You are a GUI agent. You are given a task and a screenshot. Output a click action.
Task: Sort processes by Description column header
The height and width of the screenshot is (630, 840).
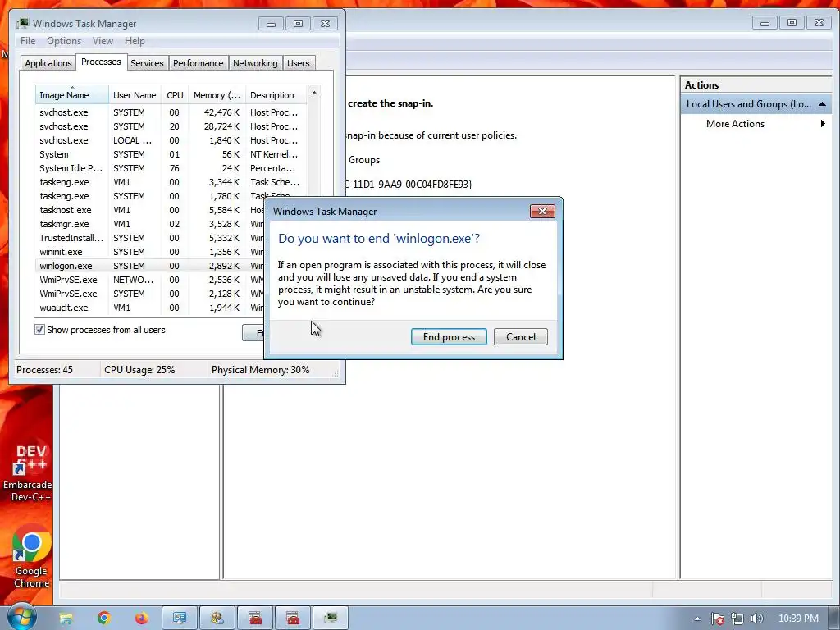(x=276, y=95)
